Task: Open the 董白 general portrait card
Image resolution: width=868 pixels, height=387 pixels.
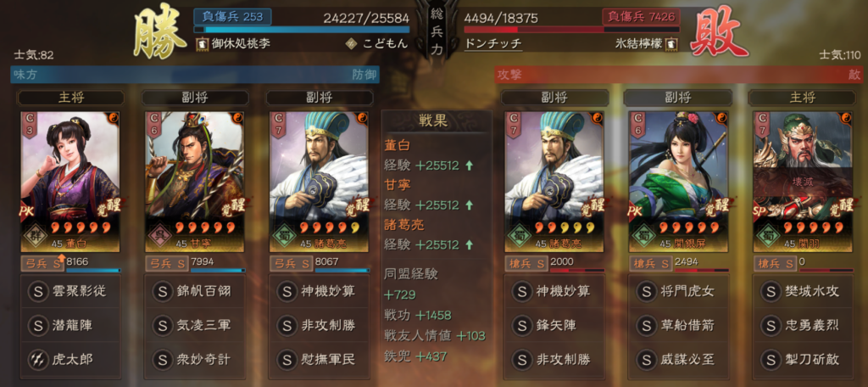Action: [70, 182]
